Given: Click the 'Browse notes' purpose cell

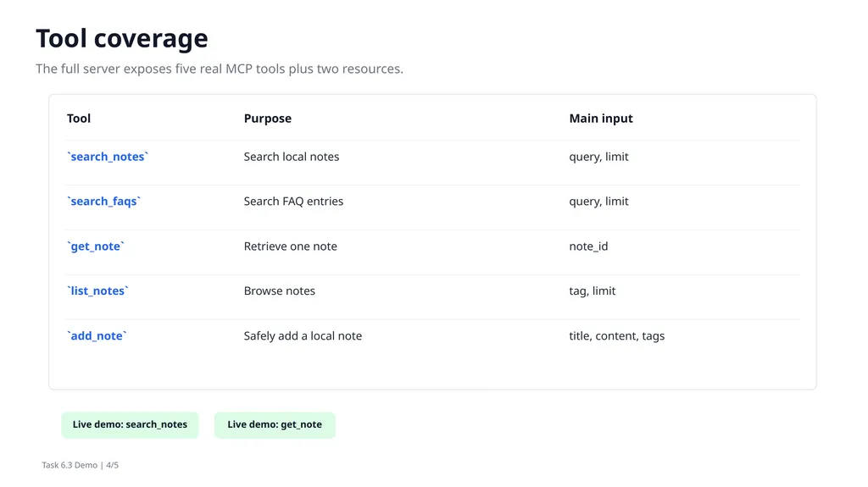Looking at the screenshot, I should click(279, 291).
